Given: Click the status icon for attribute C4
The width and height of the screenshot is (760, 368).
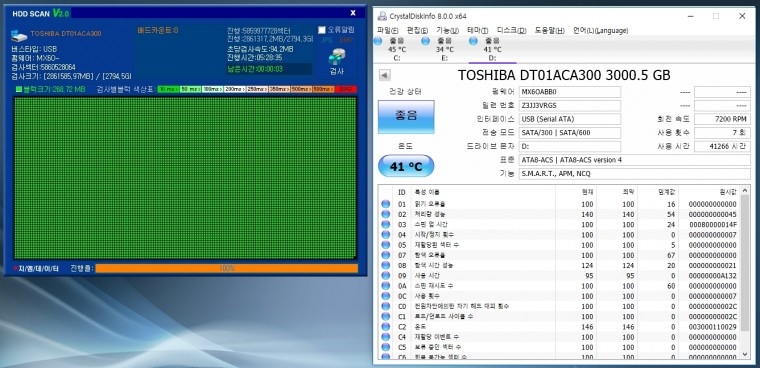Looking at the screenshot, I should pyautogui.click(x=386, y=337).
